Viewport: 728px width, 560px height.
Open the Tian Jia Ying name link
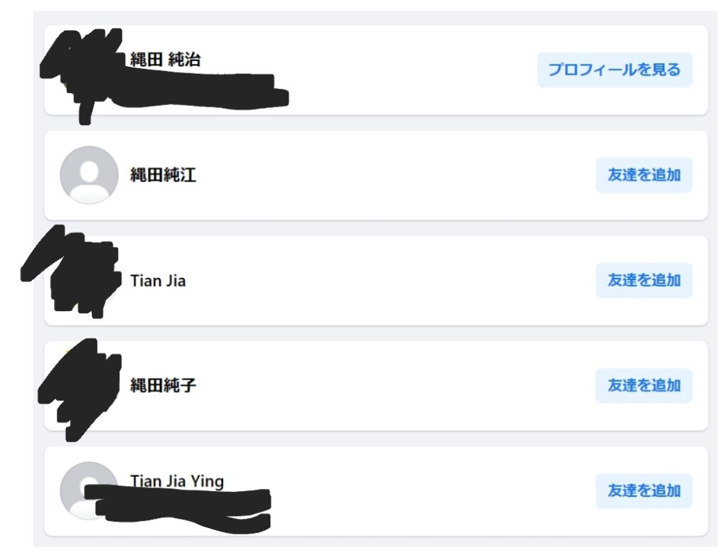177,481
